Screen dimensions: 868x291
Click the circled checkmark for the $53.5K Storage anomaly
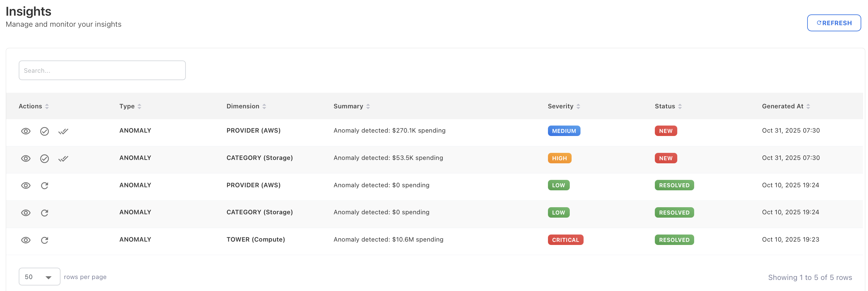click(x=45, y=158)
